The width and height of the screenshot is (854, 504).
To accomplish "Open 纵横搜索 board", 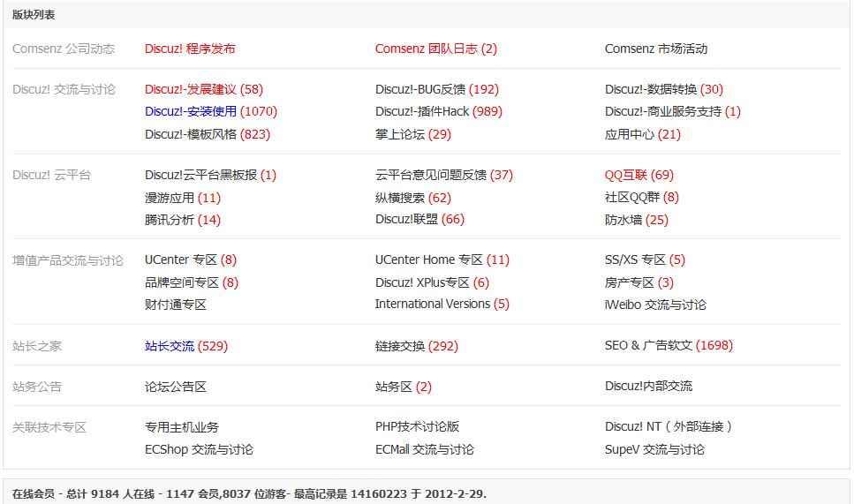I will coord(400,198).
